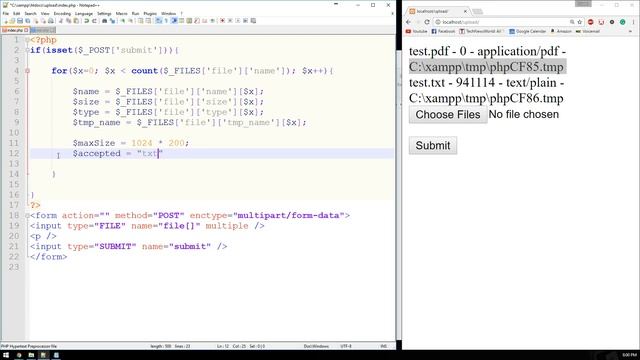Click the Save Recorded Macro toolbar icon
Image resolution: width=640 pixels, height=360 pixels.
pos(253,21)
